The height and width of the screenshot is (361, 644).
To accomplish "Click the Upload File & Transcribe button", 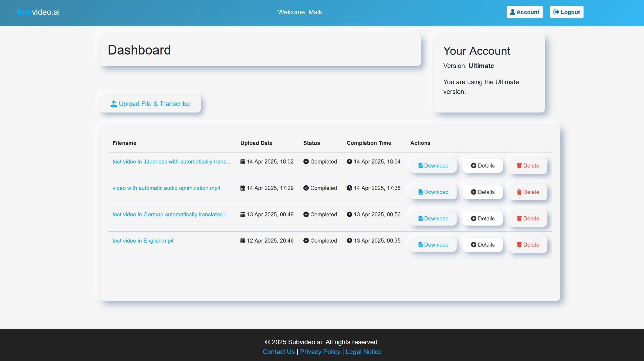I will (x=150, y=104).
